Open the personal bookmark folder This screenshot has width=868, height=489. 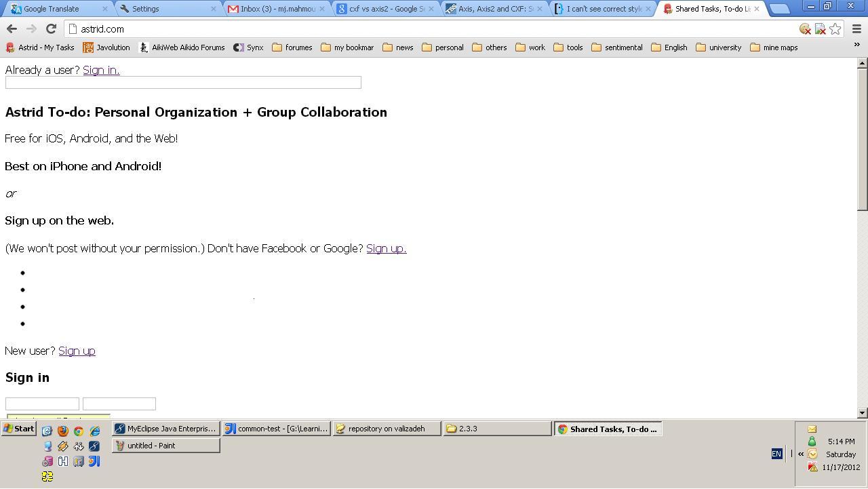point(442,47)
